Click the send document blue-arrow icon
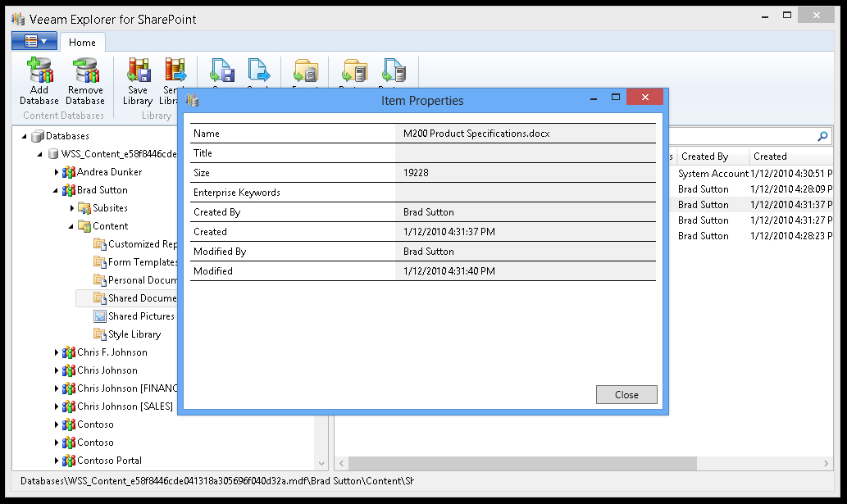This screenshot has width=847, height=504. click(259, 70)
